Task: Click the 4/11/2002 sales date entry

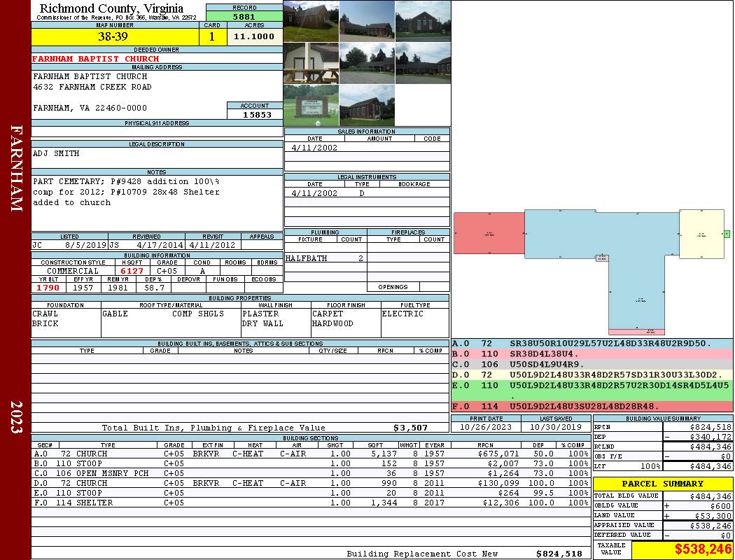Action: (314, 148)
